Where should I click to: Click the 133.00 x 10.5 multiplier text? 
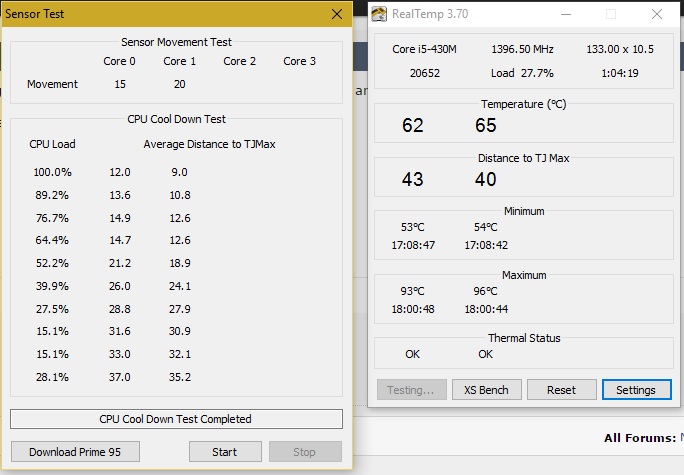620,49
